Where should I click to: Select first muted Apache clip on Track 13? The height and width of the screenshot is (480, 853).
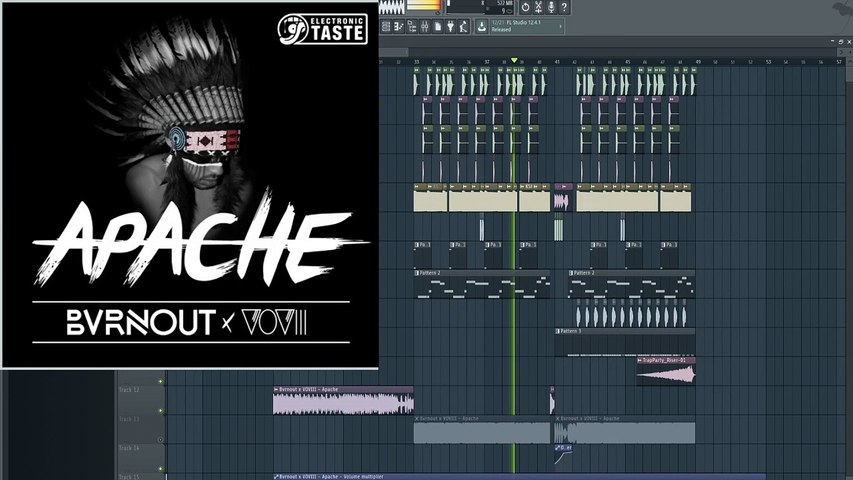coord(482,430)
